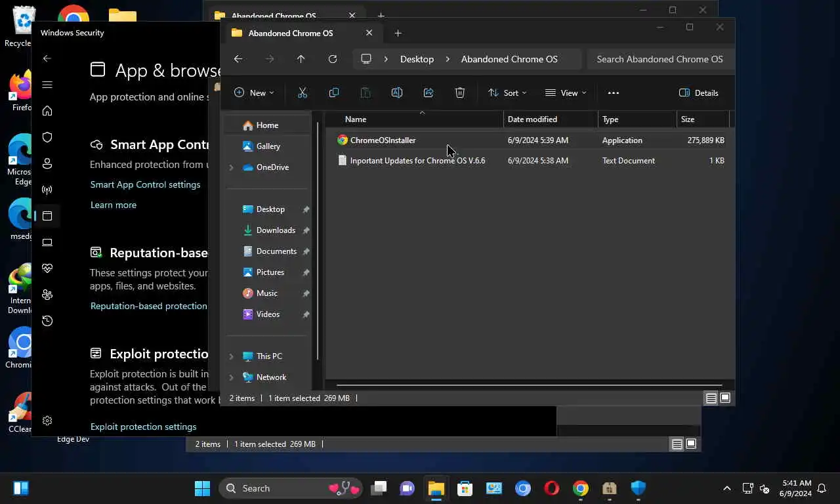Open the New dropdown menu
This screenshot has width=840, height=504.
[255, 93]
